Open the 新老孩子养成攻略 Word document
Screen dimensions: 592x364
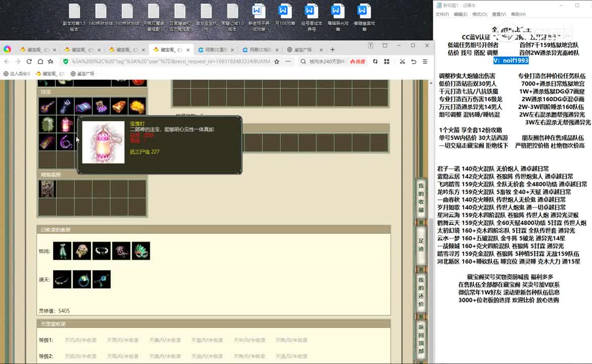click(x=259, y=17)
